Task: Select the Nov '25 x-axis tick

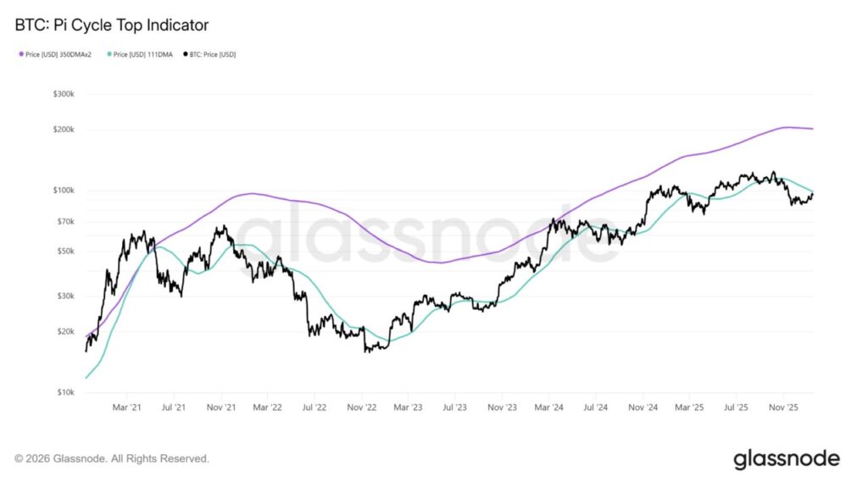Action: (783, 407)
